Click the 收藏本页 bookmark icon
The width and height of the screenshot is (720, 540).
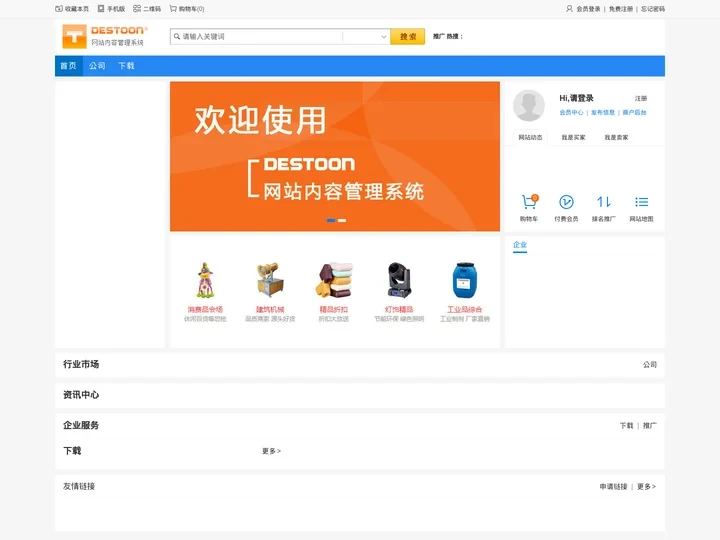[x=59, y=9]
